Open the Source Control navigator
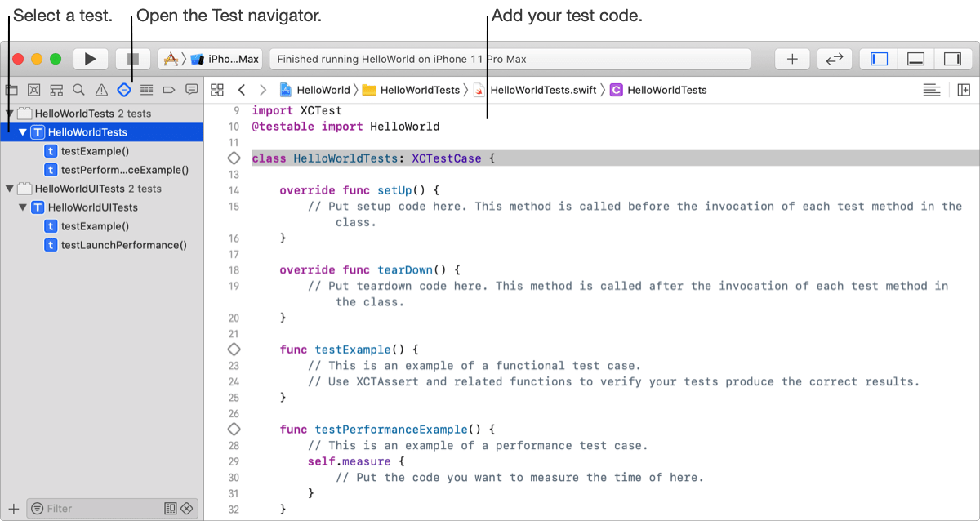The width and height of the screenshot is (980, 521). click(34, 90)
